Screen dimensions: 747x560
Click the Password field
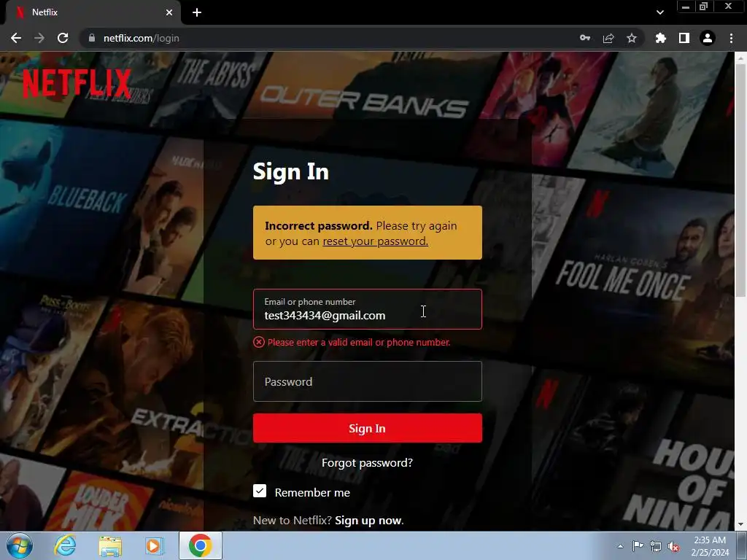368,381
